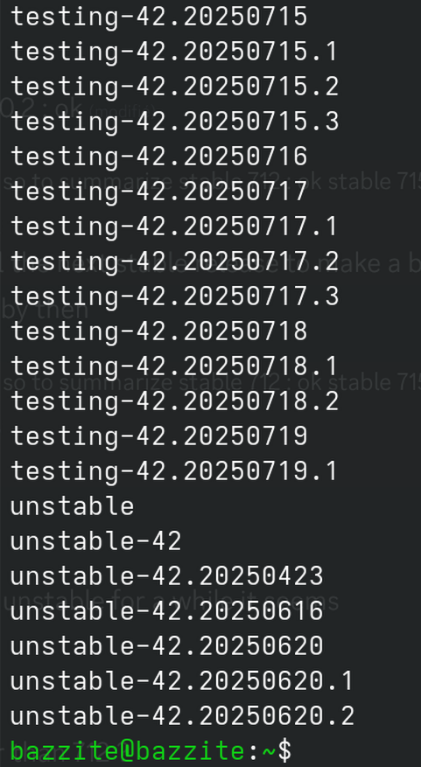The width and height of the screenshot is (421, 767).
Task: Select the testing-42.20250719.1 entry
Action: click(174, 471)
